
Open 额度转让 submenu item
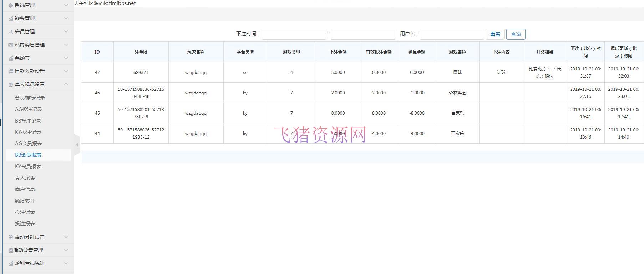(25, 201)
